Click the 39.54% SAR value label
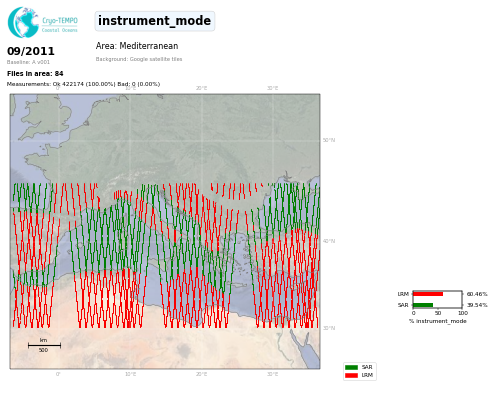Image resolution: width=492 pixels, height=410 pixels. click(477, 305)
